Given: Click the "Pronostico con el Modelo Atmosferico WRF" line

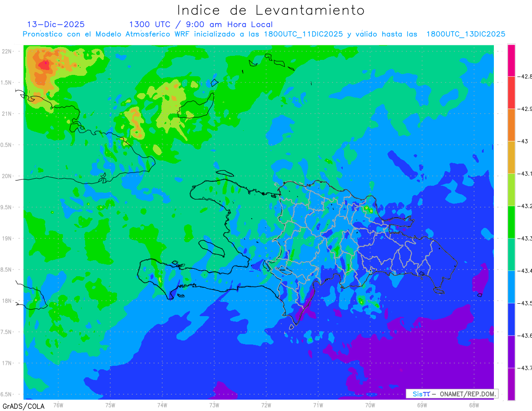Looking at the screenshot, I should [x=264, y=34].
